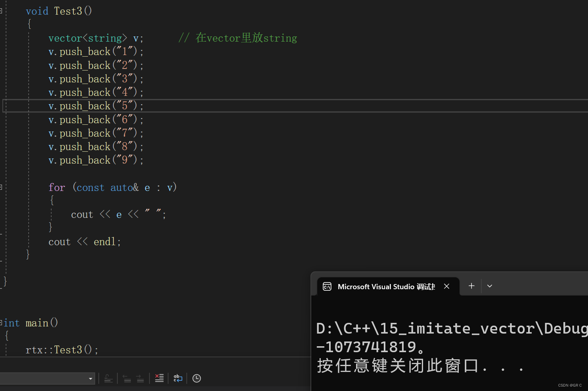Viewport: 588px width, 391px height.
Task: Expand the terminal profile dropdown chevron
Action: pyautogui.click(x=490, y=286)
